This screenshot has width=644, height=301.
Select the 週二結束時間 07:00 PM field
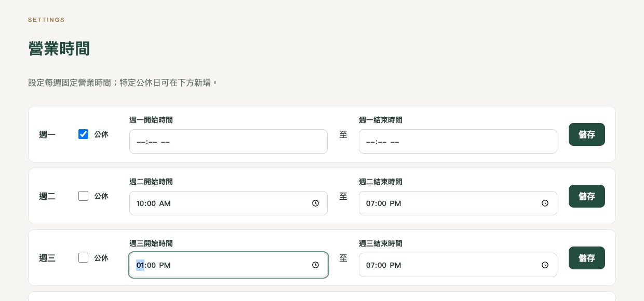[x=458, y=203]
